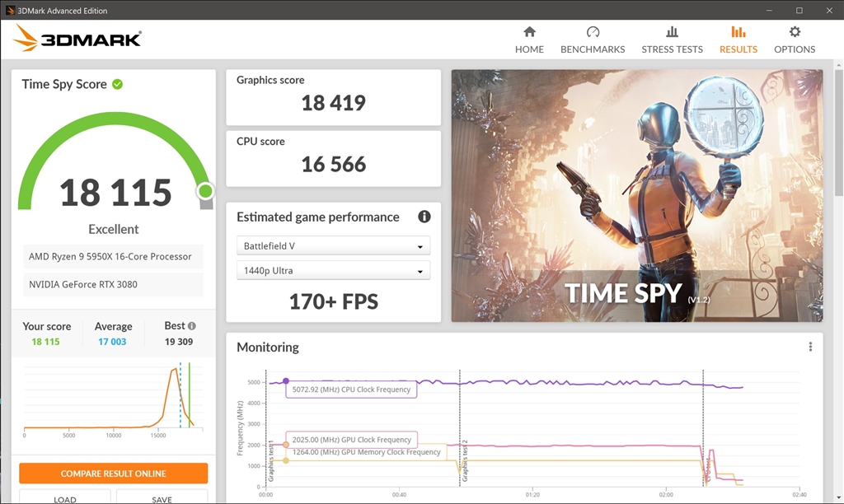Viewport: 844px width, 504px height.
Task: Open the Home icon in navigation
Action: coord(529,32)
